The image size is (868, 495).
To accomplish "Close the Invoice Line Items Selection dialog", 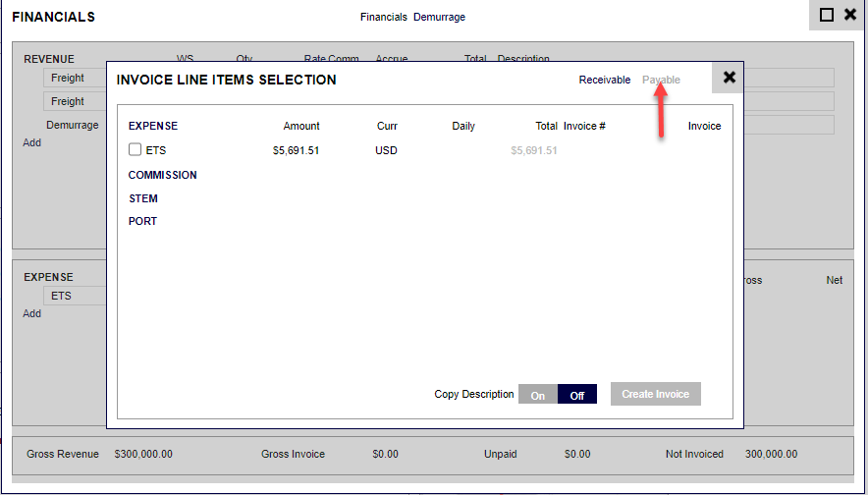I will pos(729,78).
